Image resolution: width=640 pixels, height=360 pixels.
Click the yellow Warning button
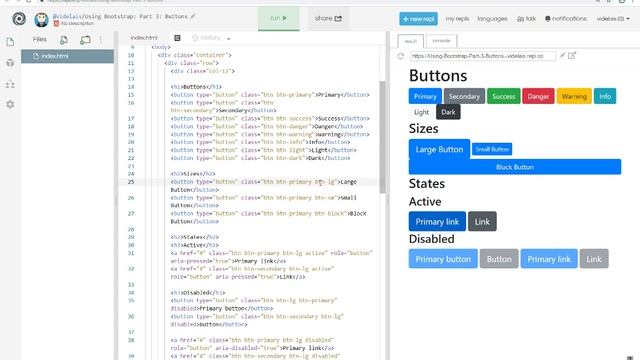coord(574,96)
